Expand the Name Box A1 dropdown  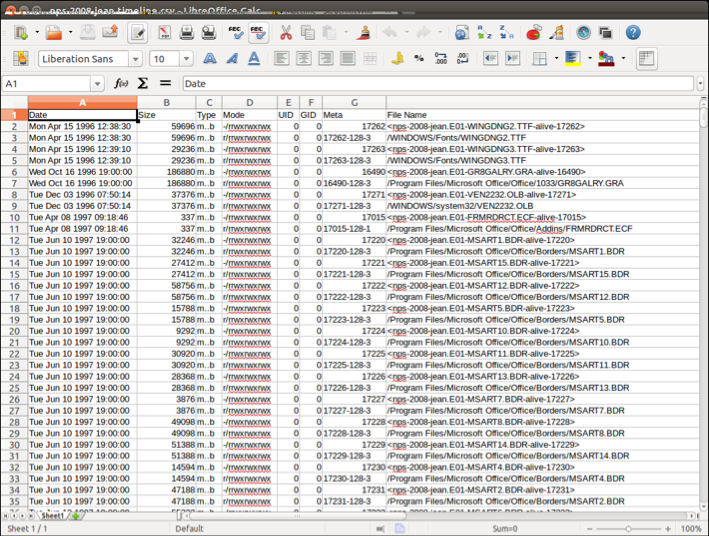pos(98,84)
